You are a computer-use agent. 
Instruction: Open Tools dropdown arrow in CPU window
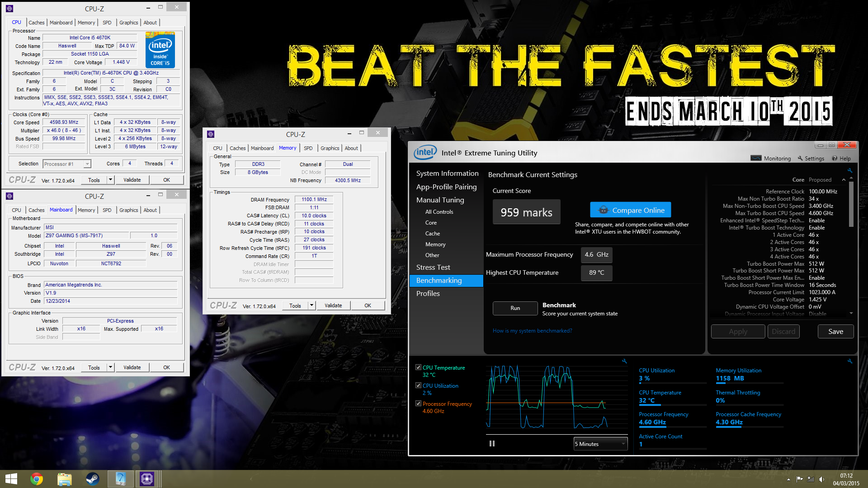coord(110,180)
